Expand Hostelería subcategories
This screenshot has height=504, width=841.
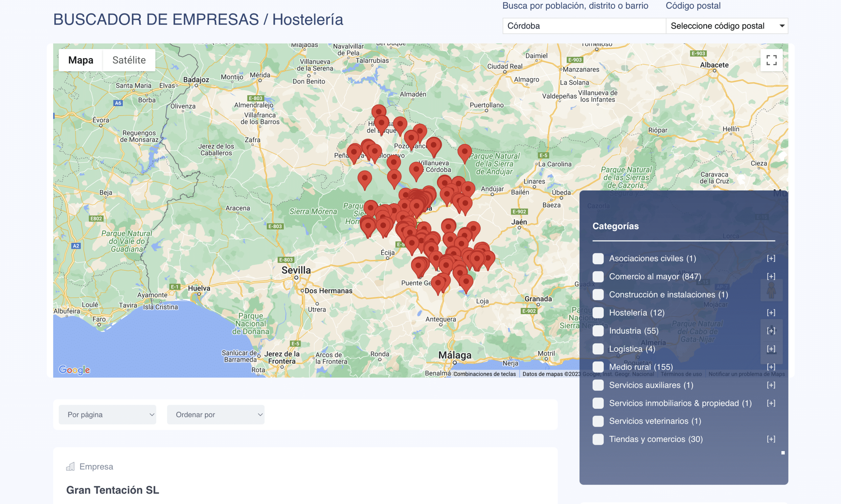tap(771, 312)
